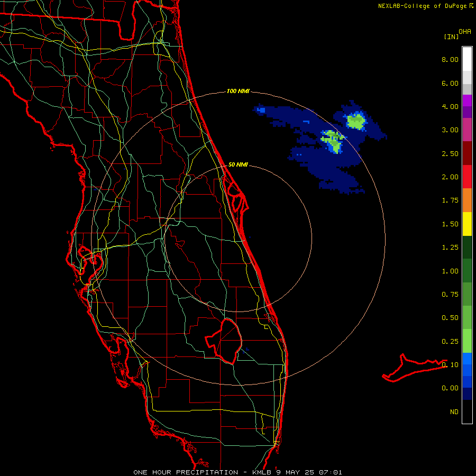
Task: Select the 2.50 legend value
Action: (x=450, y=153)
